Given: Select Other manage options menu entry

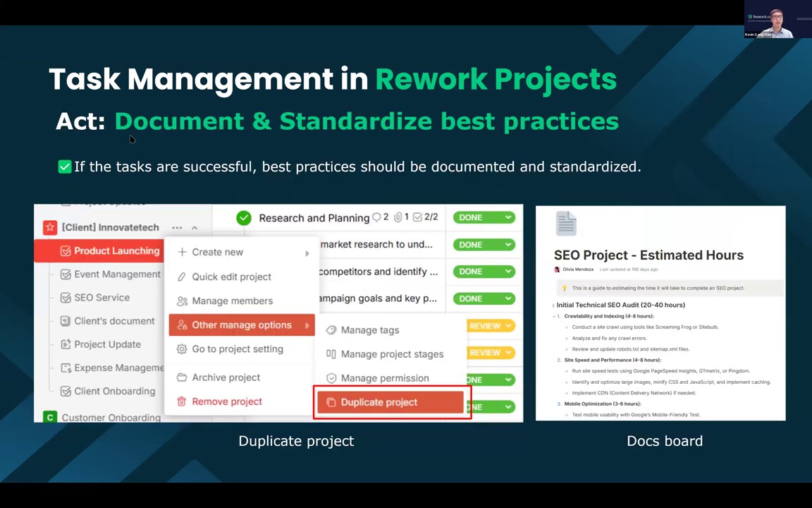Looking at the screenshot, I should pyautogui.click(x=242, y=325).
